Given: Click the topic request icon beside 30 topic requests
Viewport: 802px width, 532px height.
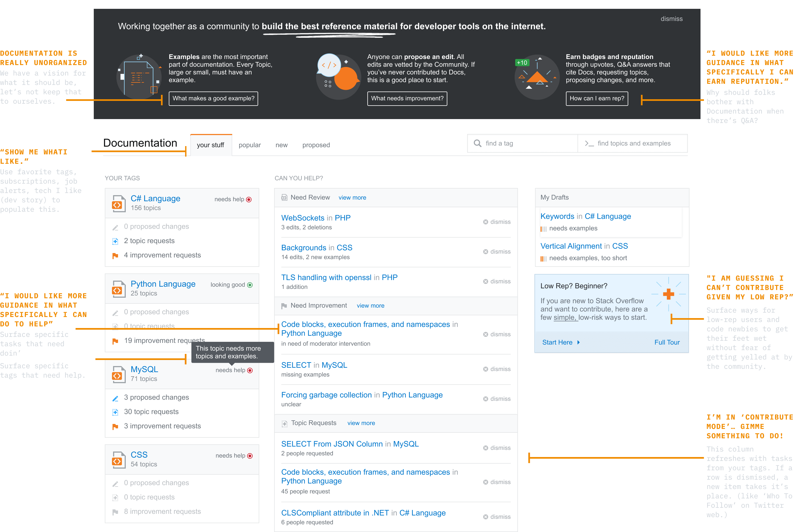Looking at the screenshot, I should coord(115,412).
